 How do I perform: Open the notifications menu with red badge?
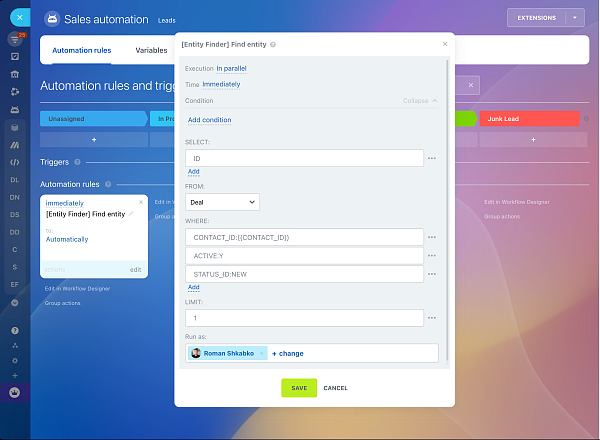point(15,40)
